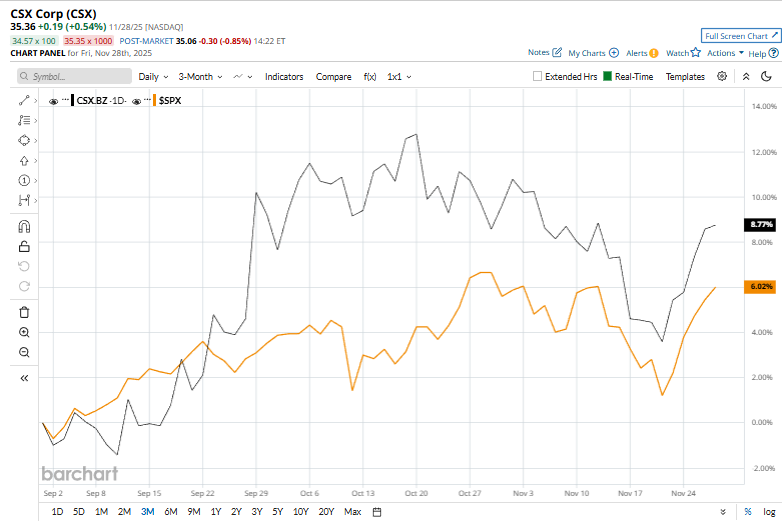
Task: Expand line drawing tool options arrow
Action: click(35, 101)
